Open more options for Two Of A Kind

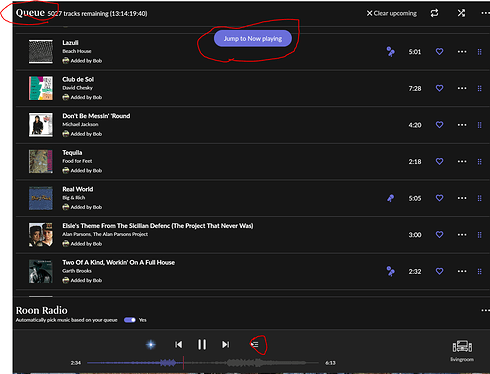[x=462, y=272]
